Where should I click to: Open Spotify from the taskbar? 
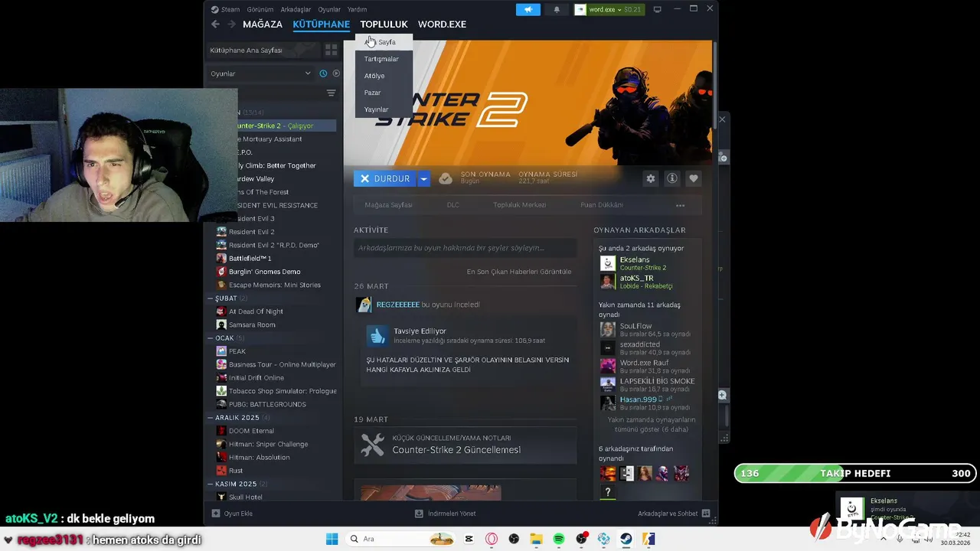click(x=559, y=539)
